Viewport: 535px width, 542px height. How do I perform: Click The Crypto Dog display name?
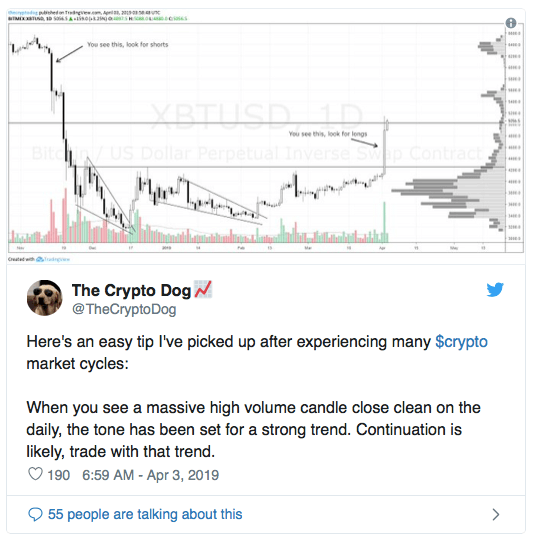click(131, 290)
